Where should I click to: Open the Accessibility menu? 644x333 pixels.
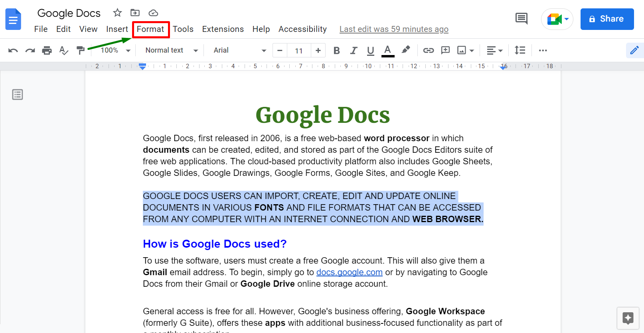tap(302, 29)
